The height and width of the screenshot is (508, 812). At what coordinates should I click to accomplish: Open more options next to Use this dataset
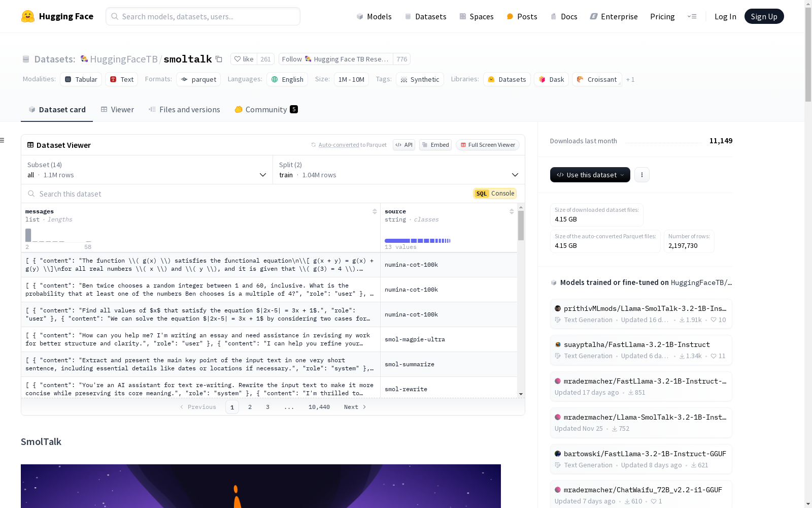point(642,175)
